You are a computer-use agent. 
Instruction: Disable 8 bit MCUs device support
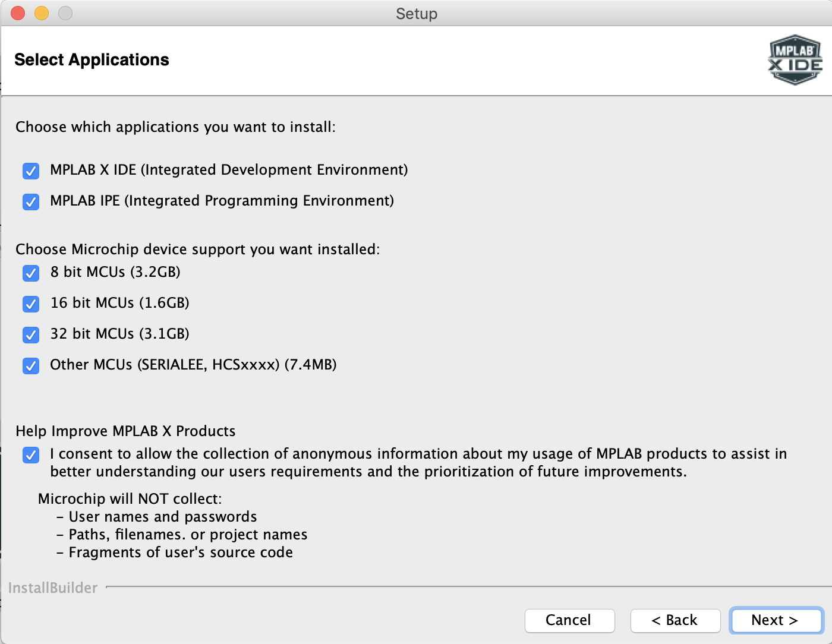tap(31, 273)
